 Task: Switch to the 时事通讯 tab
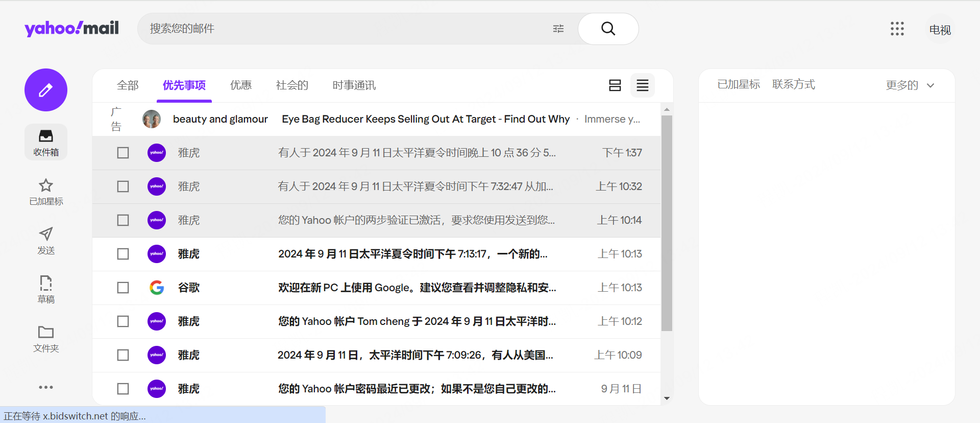pos(354,85)
